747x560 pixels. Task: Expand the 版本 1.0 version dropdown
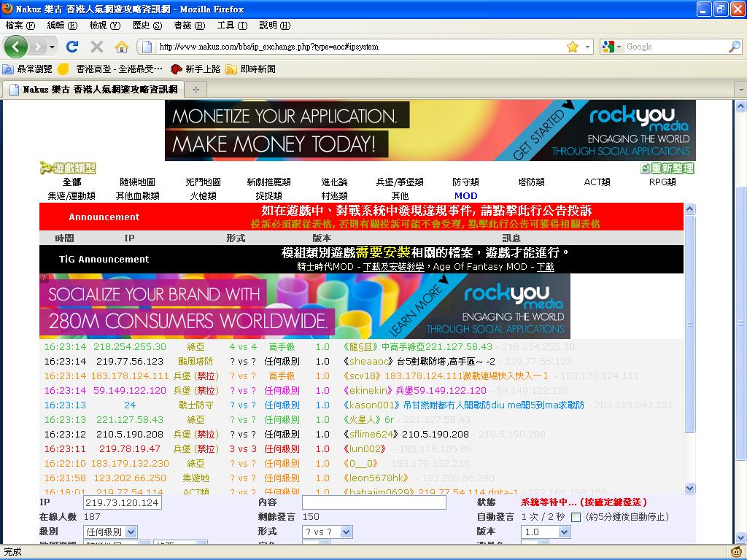pos(545,532)
